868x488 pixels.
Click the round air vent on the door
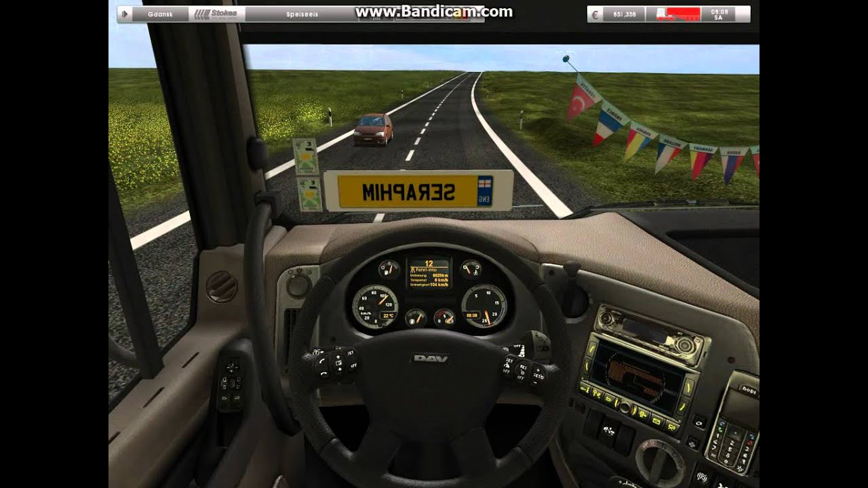tap(222, 286)
